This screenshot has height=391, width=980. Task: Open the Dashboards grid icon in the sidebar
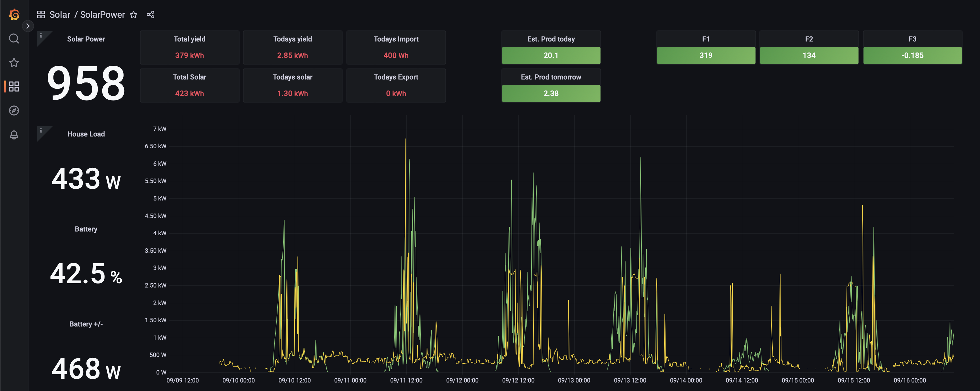(x=14, y=86)
